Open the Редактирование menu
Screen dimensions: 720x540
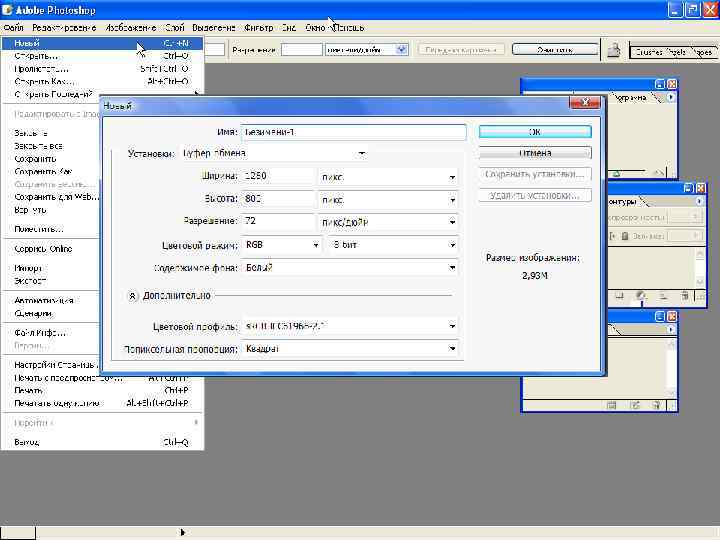[64, 28]
